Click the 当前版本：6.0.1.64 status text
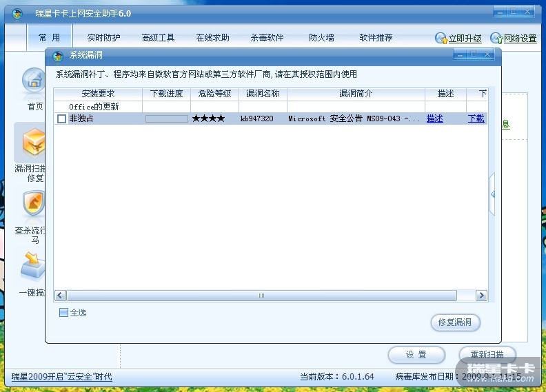546x392 pixels. tap(336, 377)
